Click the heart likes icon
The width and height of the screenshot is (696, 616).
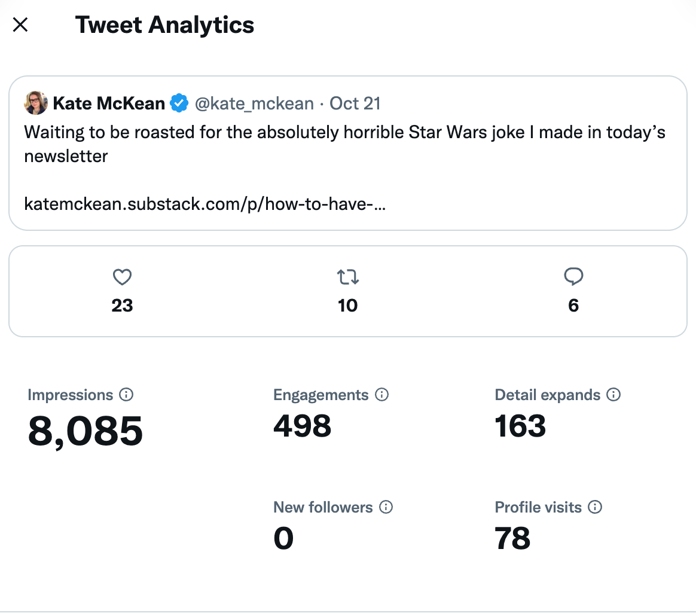[122, 277]
